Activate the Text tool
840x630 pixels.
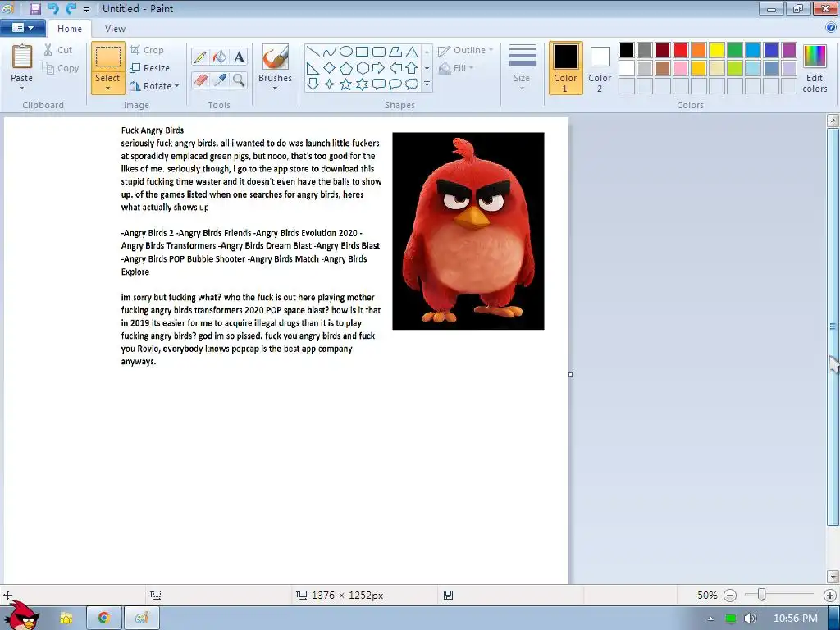pos(239,57)
